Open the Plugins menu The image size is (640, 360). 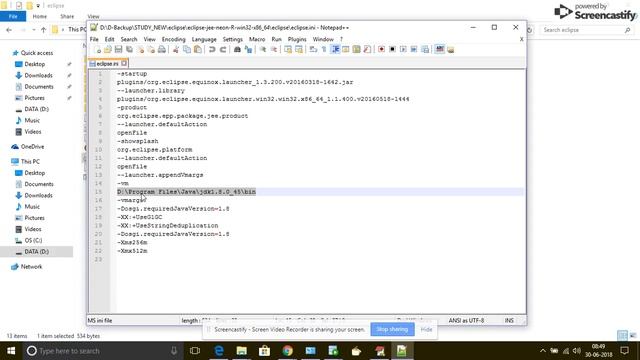pyautogui.click(x=297, y=39)
